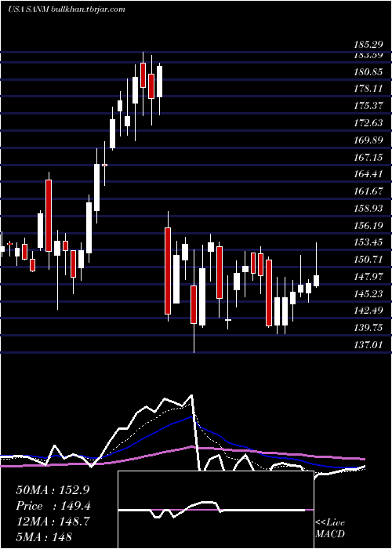The image size is (392, 549).
Task: Click the 161.67 price axis label
Action: coord(368,191)
